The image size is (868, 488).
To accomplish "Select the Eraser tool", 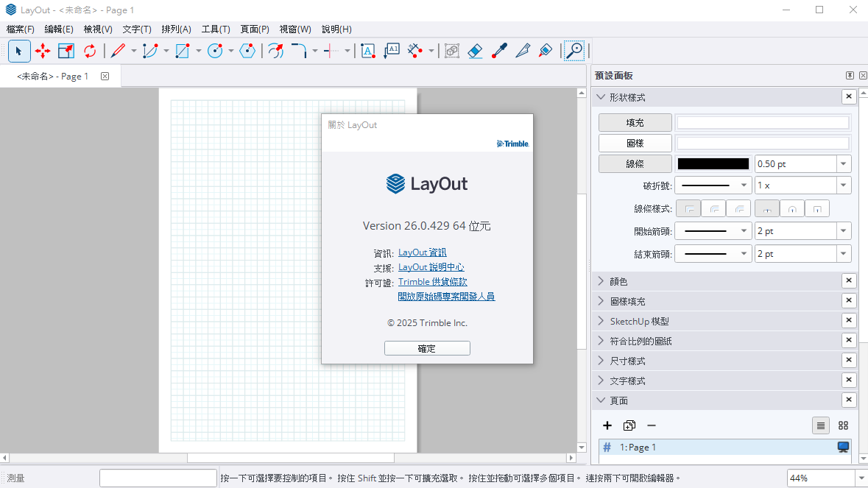I will (x=475, y=51).
